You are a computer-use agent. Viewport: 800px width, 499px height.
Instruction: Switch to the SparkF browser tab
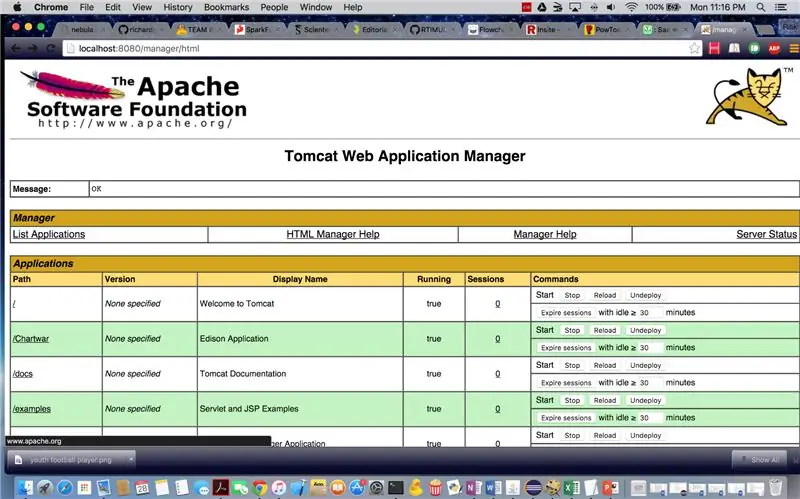258,30
